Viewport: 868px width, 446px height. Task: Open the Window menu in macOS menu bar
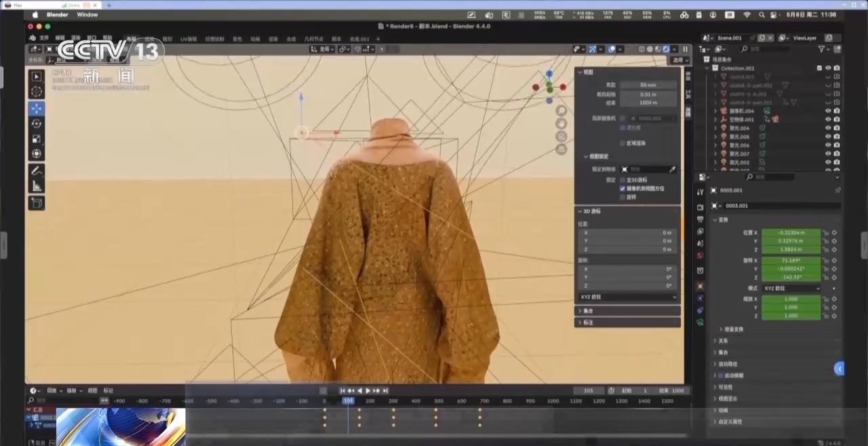[87, 14]
